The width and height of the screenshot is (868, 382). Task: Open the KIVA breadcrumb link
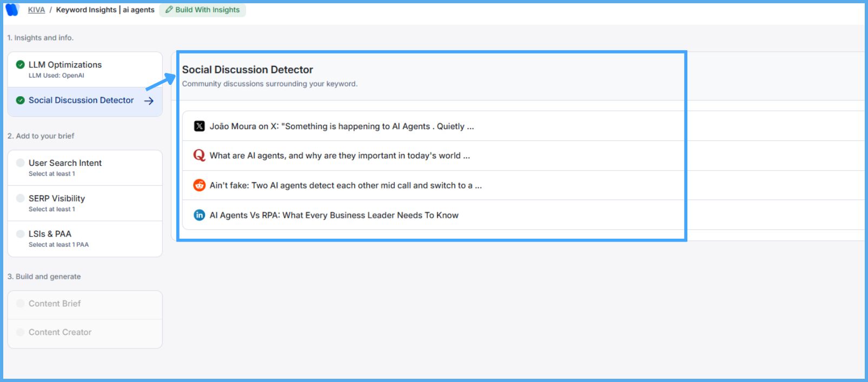(36, 9)
